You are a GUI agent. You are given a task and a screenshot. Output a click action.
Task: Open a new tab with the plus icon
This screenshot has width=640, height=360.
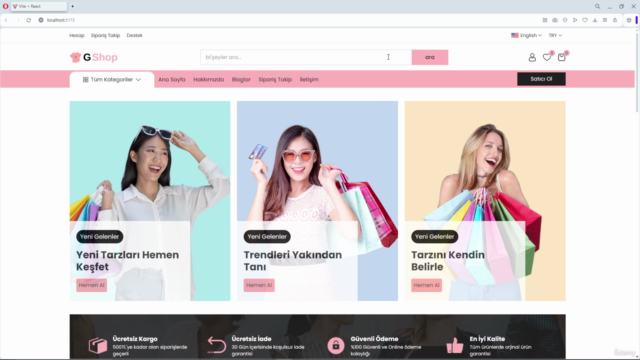pos(73,7)
